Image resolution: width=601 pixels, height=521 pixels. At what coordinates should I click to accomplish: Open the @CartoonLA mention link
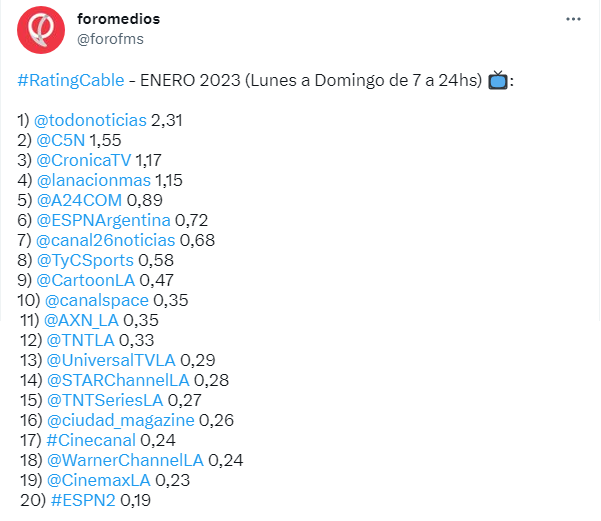[85, 280]
